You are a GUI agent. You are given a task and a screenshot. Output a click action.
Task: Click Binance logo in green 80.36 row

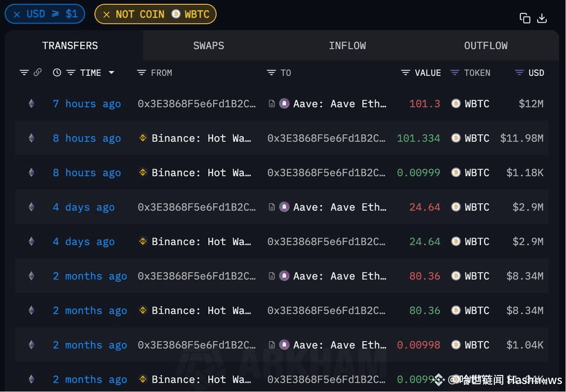[x=143, y=310]
